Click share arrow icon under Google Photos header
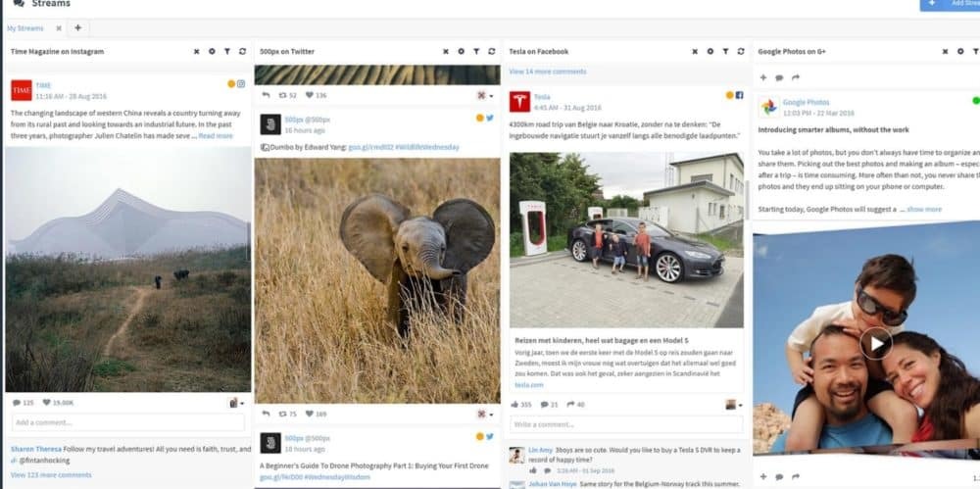980x489 pixels. click(x=796, y=77)
